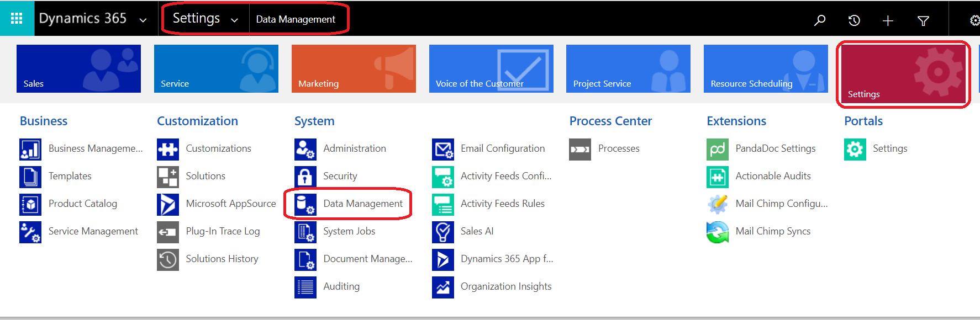
Task: Click the Product Catalog icon
Action: pos(30,205)
